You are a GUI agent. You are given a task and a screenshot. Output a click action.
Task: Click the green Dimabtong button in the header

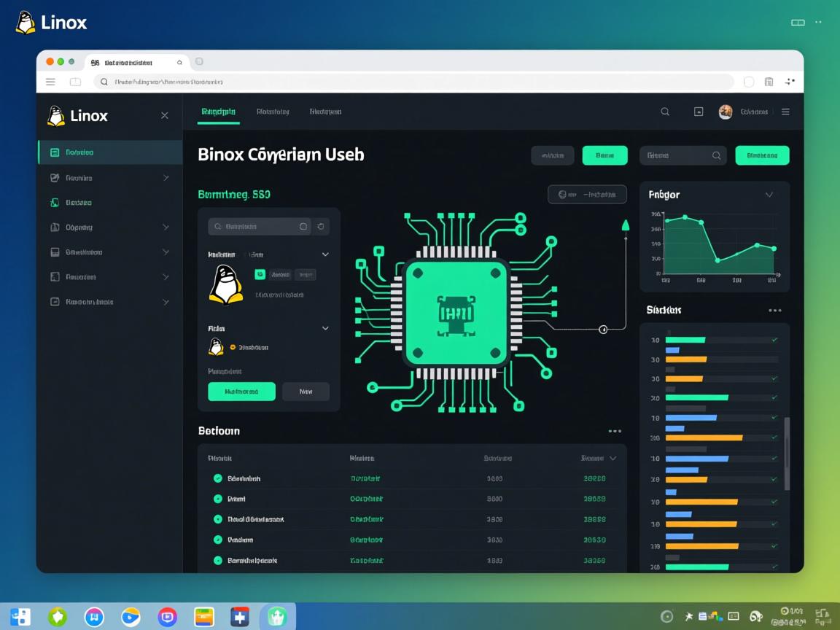point(762,155)
